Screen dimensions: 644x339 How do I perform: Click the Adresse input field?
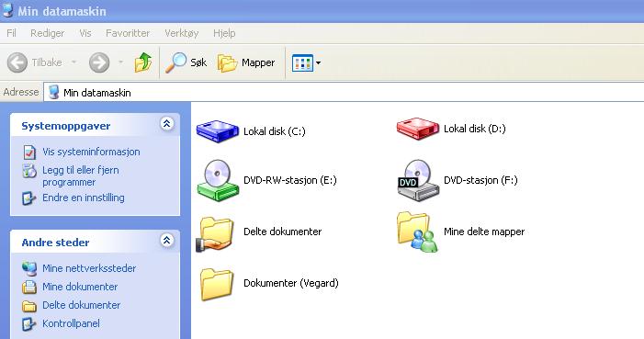click(345, 92)
